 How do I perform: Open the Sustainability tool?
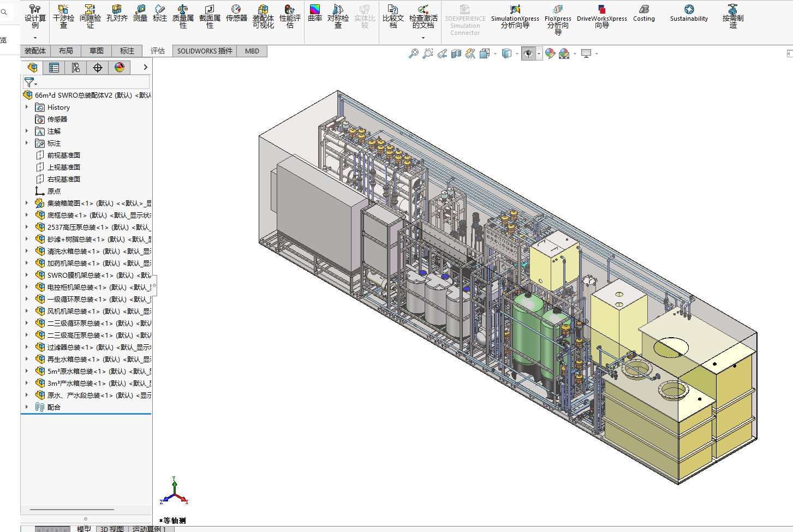pos(689,13)
